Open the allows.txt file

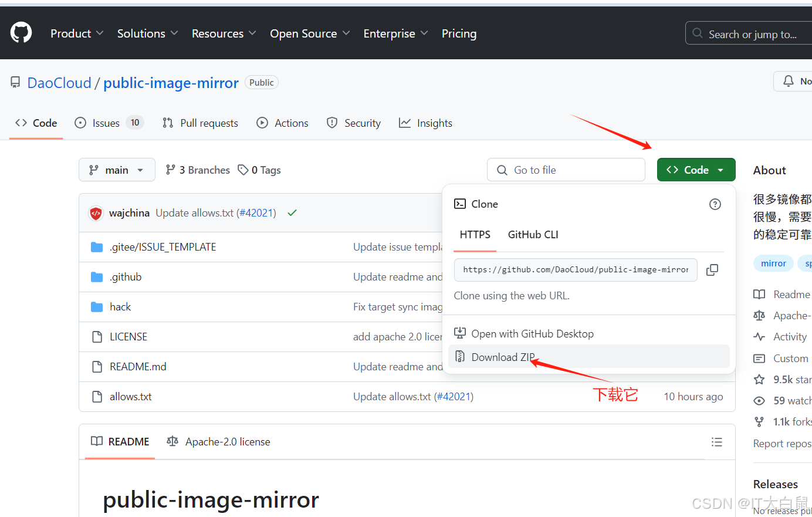130,397
